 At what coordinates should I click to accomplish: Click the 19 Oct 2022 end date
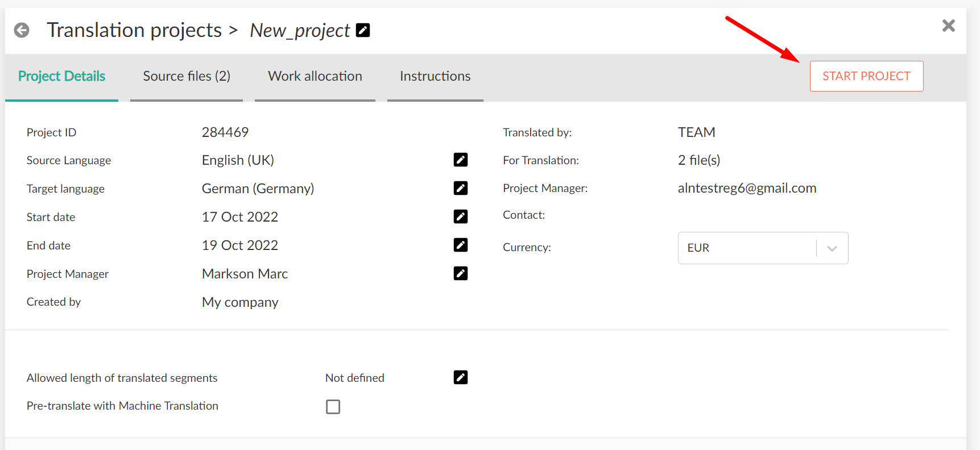pyautogui.click(x=240, y=245)
